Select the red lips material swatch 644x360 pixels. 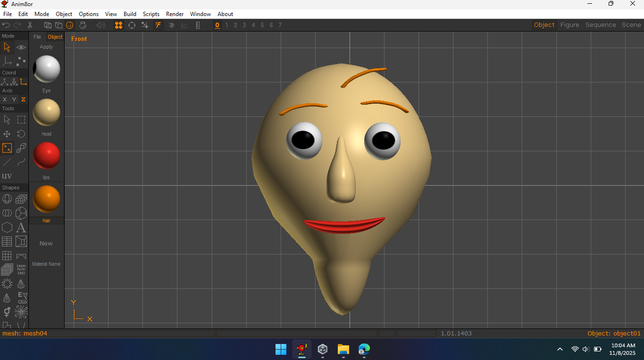point(46,156)
